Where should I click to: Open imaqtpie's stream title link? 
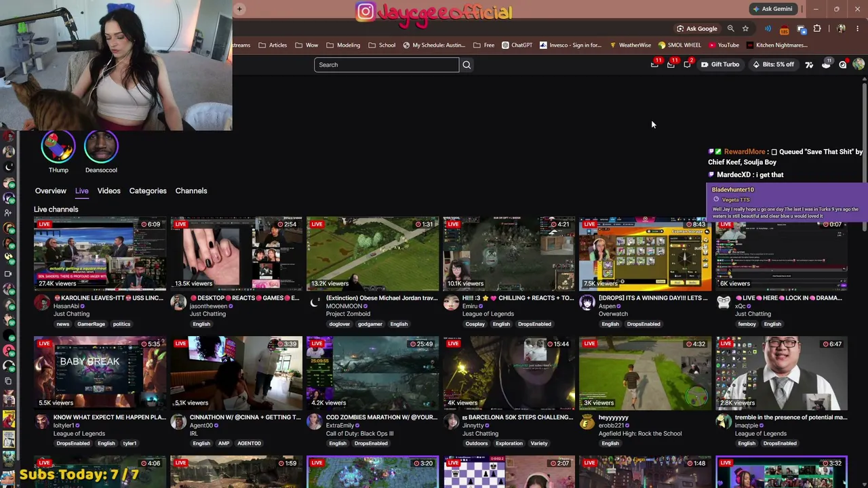pos(791,418)
